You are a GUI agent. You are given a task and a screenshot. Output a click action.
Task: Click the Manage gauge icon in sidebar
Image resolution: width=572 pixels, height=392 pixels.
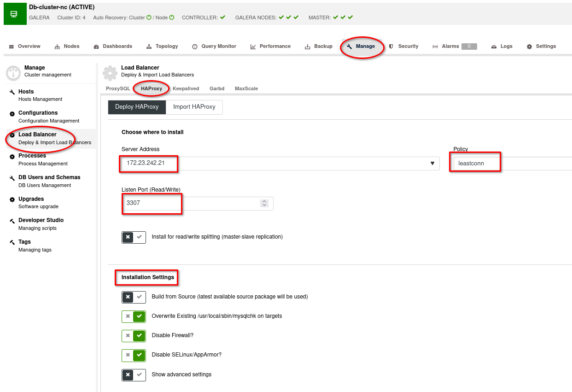pyautogui.click(x=13, y=73)
